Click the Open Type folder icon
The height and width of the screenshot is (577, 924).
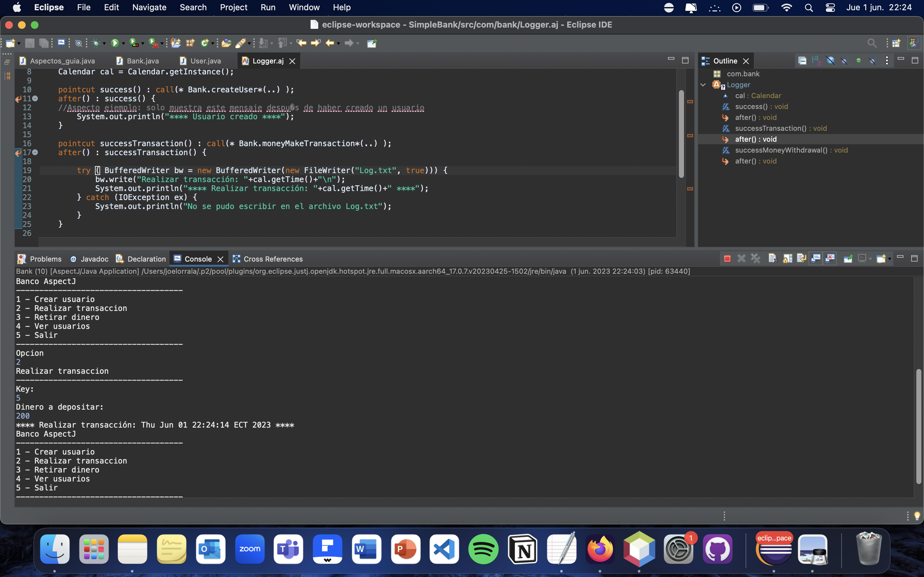pos(226,43)
